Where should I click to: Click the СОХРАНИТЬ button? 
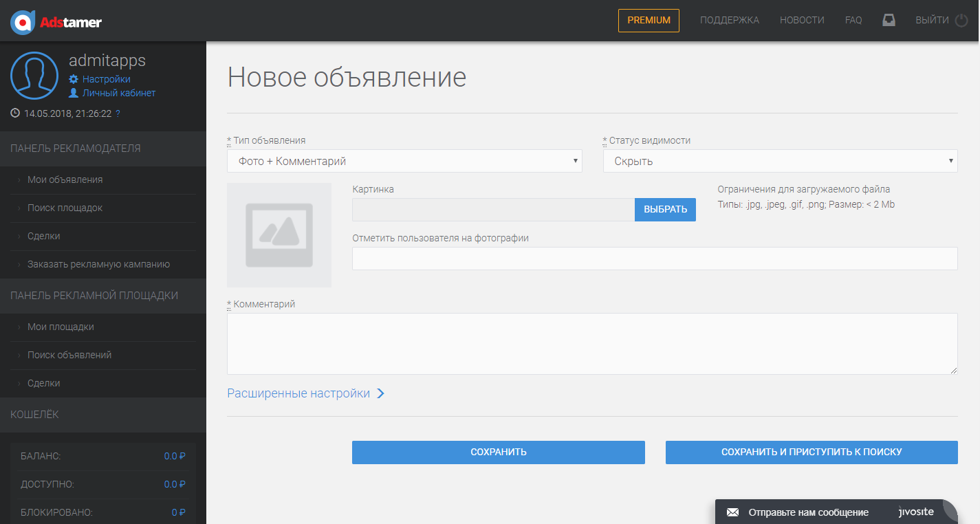[498, 452]
